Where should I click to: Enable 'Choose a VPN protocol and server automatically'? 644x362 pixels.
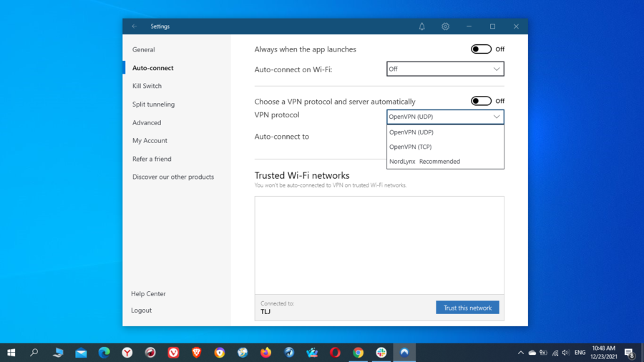pyautogui.click(x=481, y=101)
